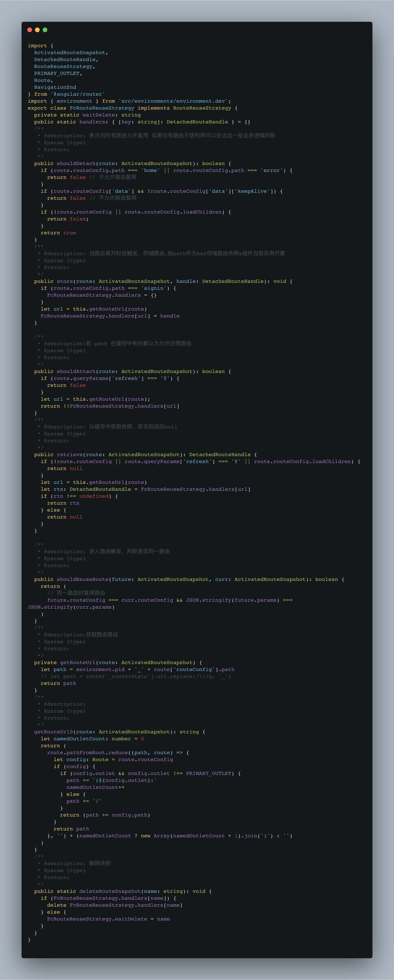394x980 pixels.
Task: Click let config: Route = route.routeConfig
Action: 113,759
